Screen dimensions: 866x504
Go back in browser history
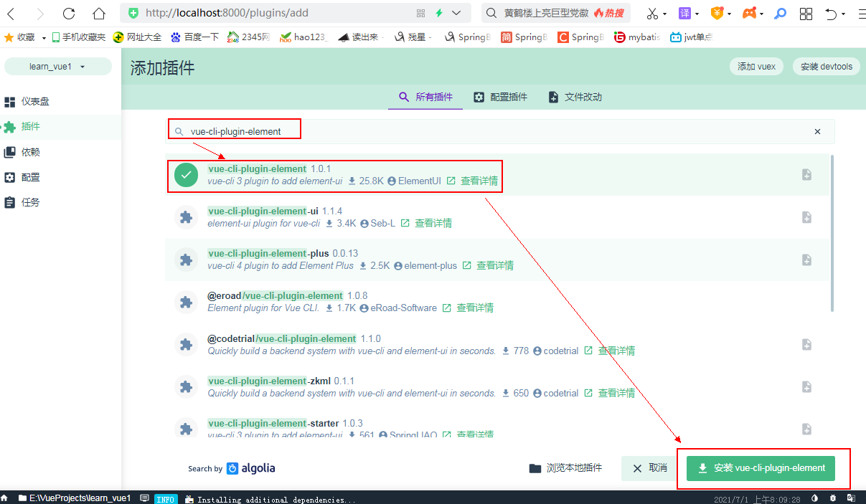[x=11, y=13]
